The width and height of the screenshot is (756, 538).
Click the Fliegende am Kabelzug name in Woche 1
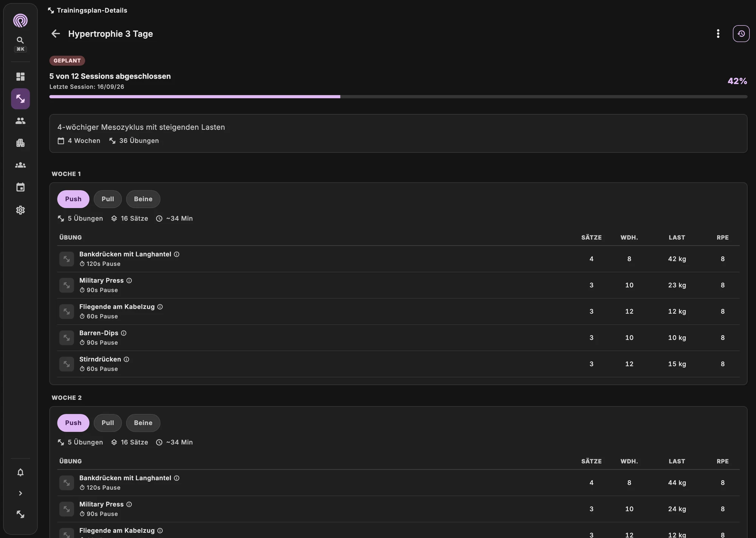point(117,307)
